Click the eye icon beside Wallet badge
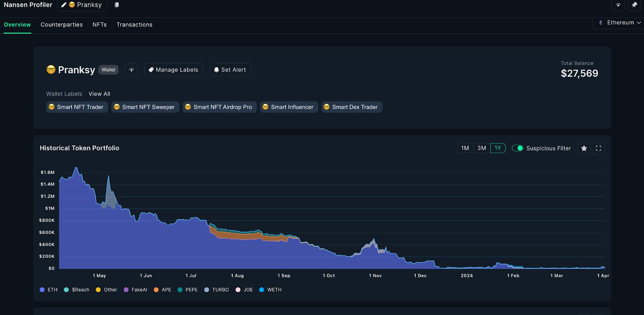Image resolution: width=644 pixels, height=315 pixels. pos(131,70)
